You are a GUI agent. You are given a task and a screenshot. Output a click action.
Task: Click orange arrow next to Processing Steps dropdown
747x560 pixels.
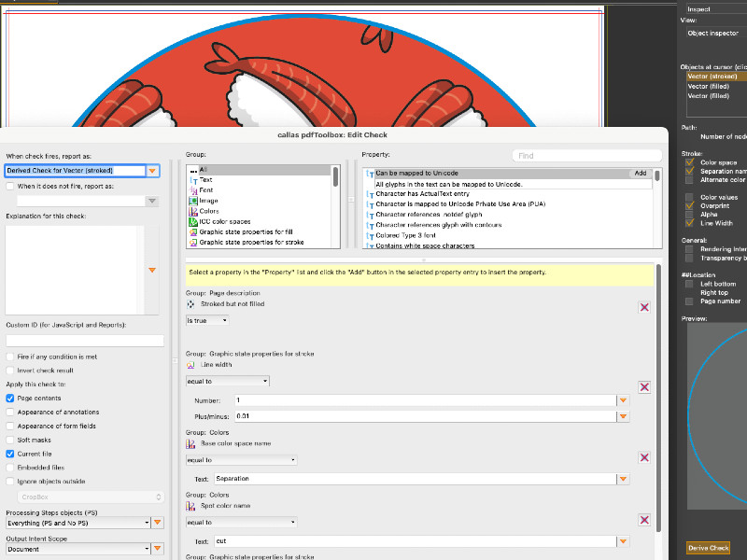click(157, 523)
